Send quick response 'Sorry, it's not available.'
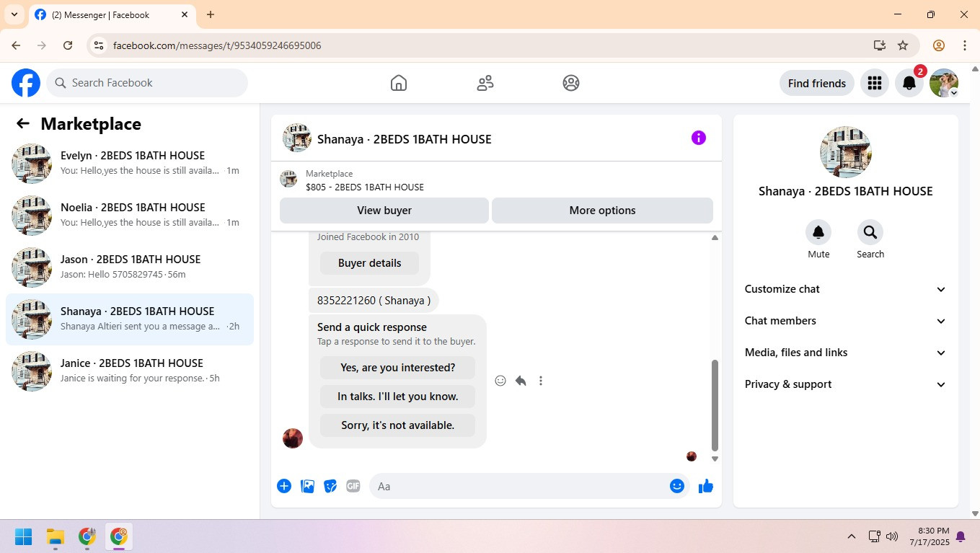This screenshot has height=553, width=980. point(397,425)
